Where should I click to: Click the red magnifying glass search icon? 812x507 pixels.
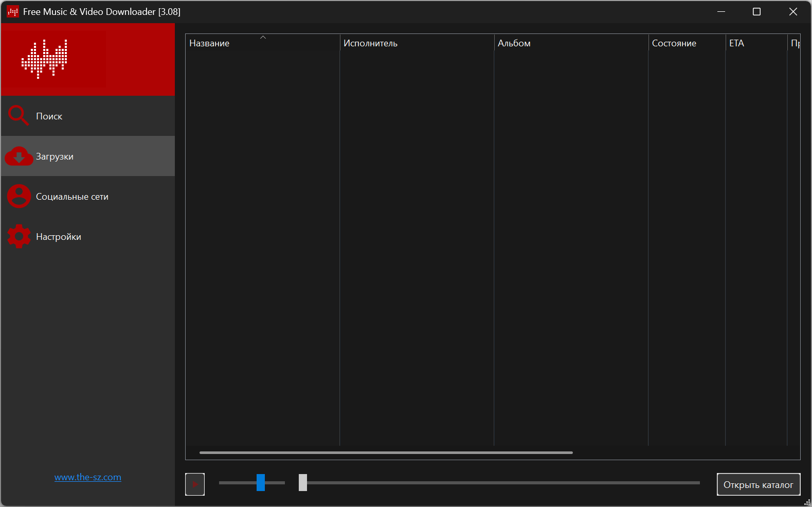pyautogui.click(x=18, y=116)
